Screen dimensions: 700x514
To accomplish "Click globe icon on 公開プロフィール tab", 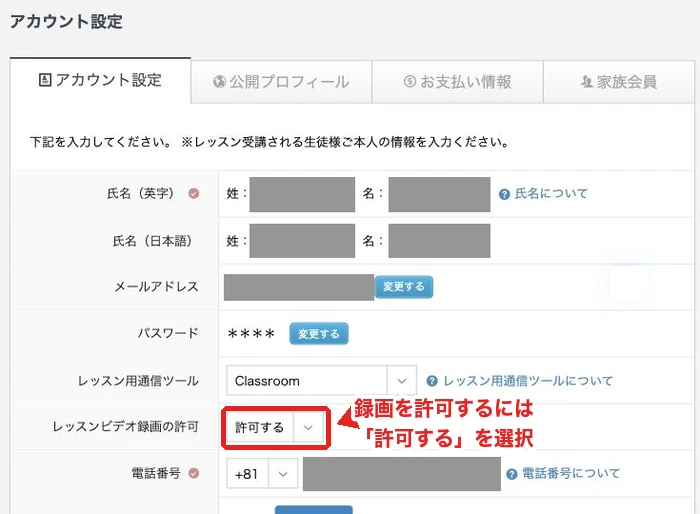I will 219,82.
